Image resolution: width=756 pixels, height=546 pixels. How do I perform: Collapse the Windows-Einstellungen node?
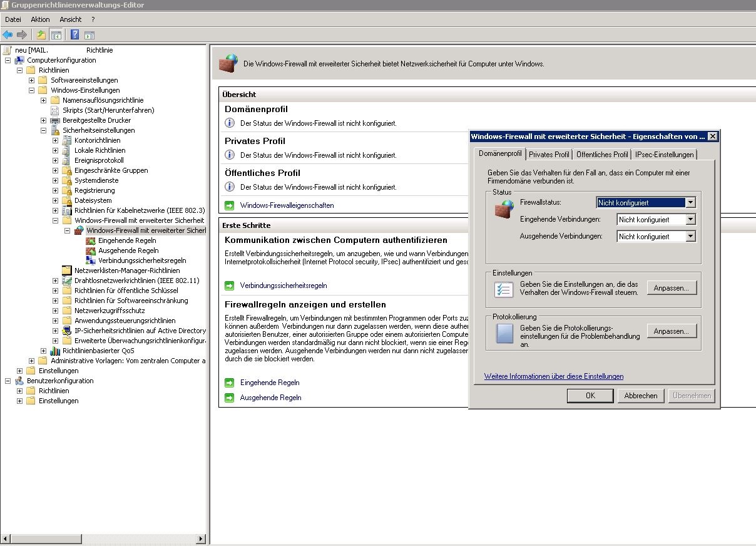click(x=31, y=90)
